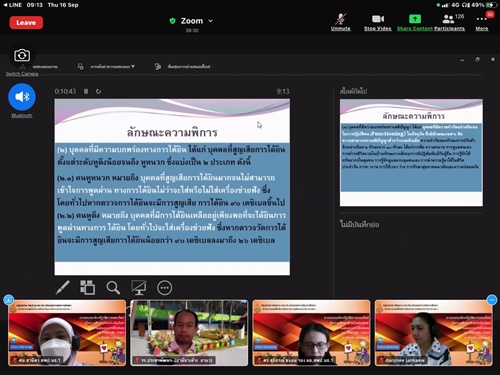Image resolution: width=500 pixels, height=375 pixels.
Task: Reset the presentation timer
Action: click(98, 91)
